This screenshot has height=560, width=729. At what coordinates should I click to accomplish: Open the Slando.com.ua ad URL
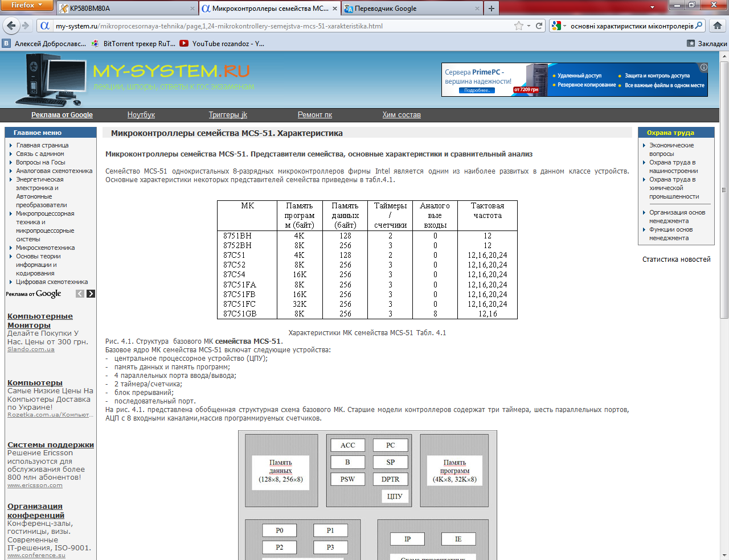coord(31,349)
